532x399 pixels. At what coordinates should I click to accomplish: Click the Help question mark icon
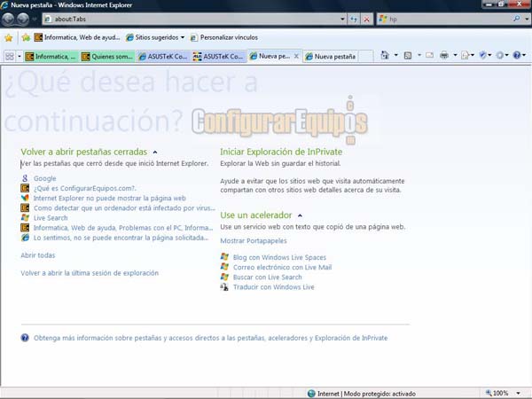click(x=516, y=55)
